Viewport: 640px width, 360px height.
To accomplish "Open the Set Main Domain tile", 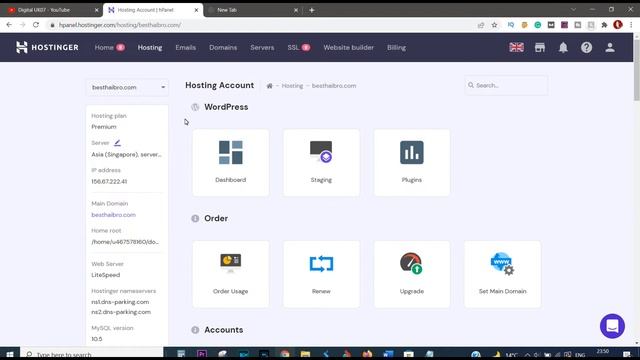I will (x=502, y=274).
